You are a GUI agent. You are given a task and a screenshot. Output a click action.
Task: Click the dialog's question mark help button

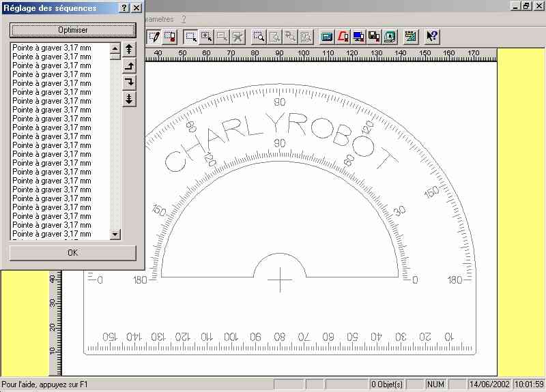click(x=124, y=8)
